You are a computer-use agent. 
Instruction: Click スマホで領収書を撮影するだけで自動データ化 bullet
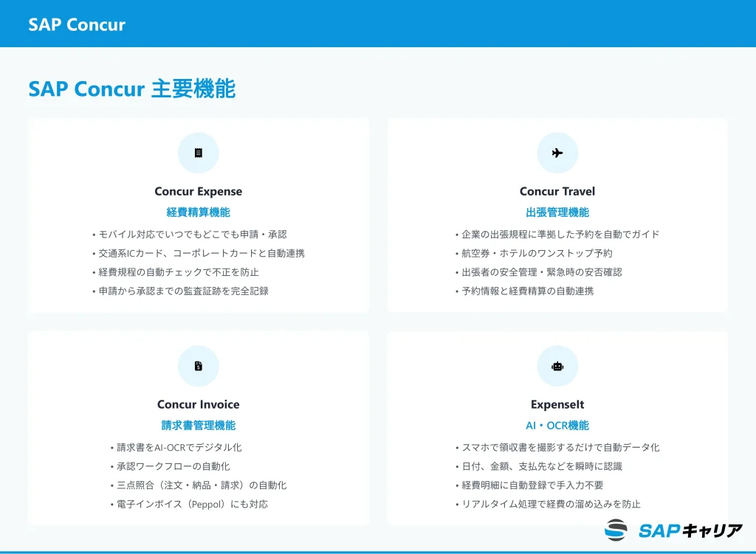(x=557, y=448)
